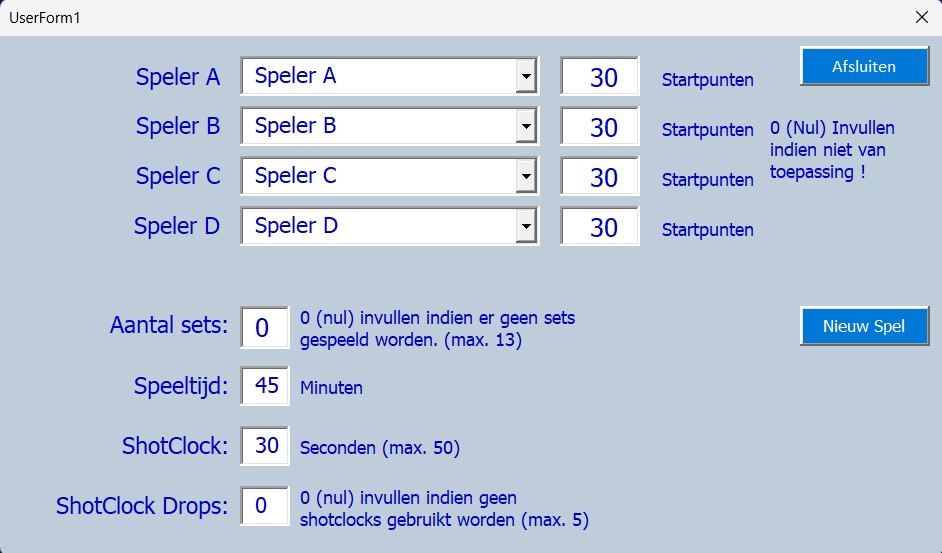This screenshot has height=553, width=942.
Task: Click the ShotClock seconds field
Action: coord(265,446)
